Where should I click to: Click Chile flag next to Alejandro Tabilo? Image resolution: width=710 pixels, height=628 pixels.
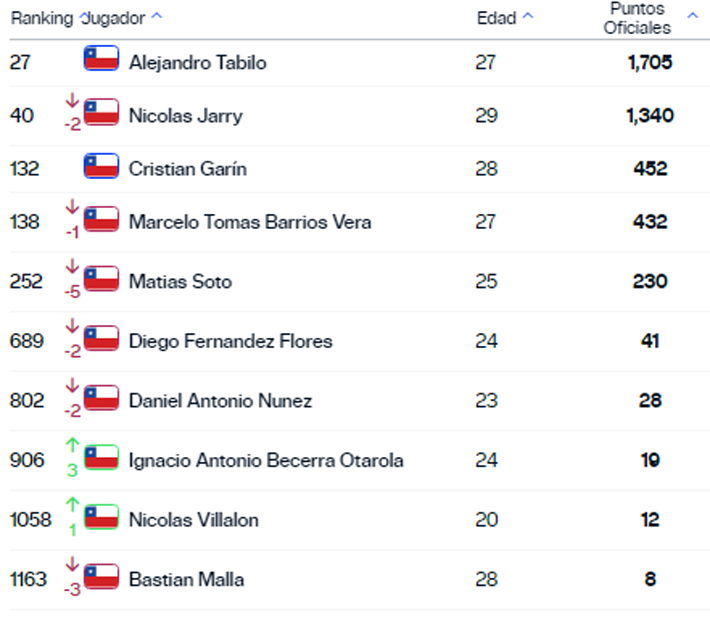pyautogui.click(x=101, y=59)
